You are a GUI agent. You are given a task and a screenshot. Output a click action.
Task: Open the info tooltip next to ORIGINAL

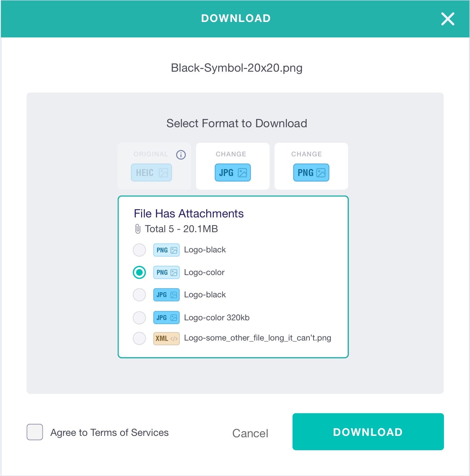coord(180,154)
